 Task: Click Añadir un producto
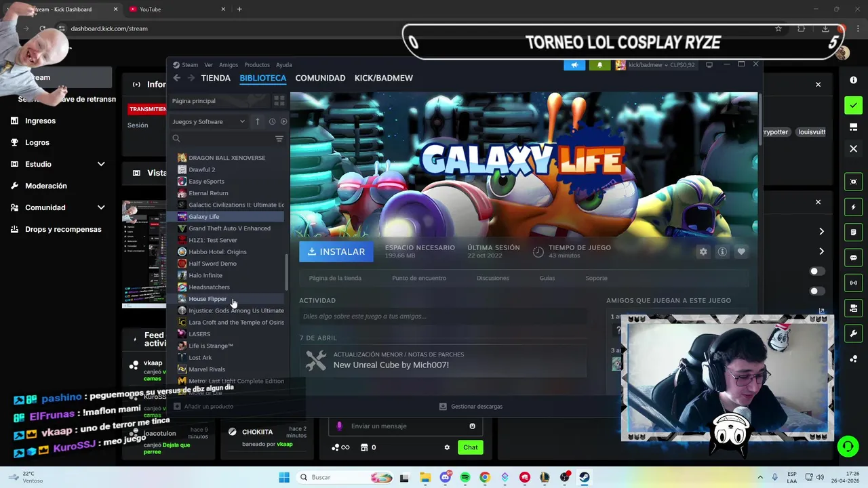203,407
